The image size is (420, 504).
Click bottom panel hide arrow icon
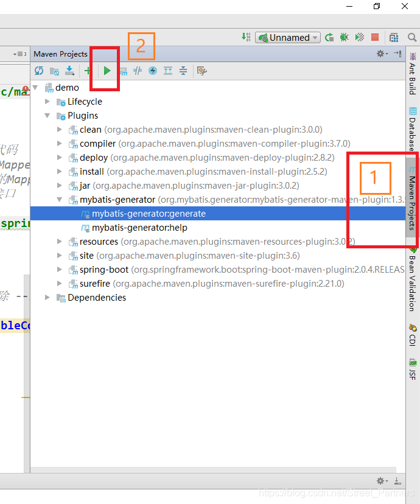point(397,481)
